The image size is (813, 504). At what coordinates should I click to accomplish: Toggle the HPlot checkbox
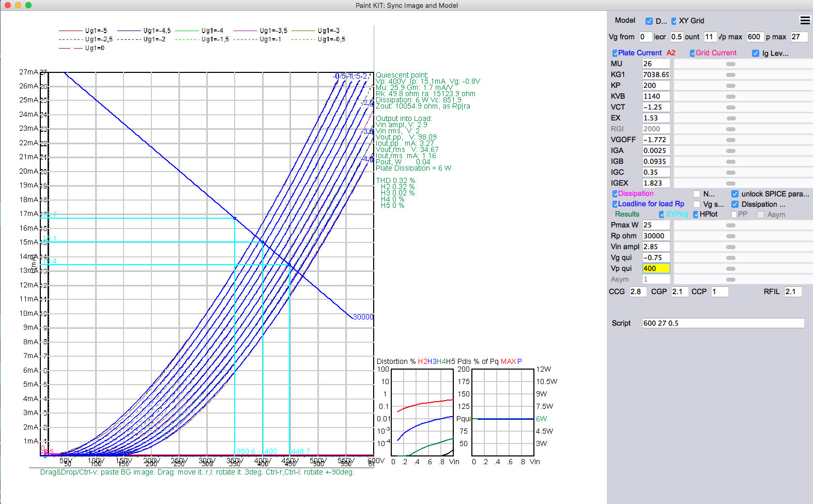coord(696,215)
